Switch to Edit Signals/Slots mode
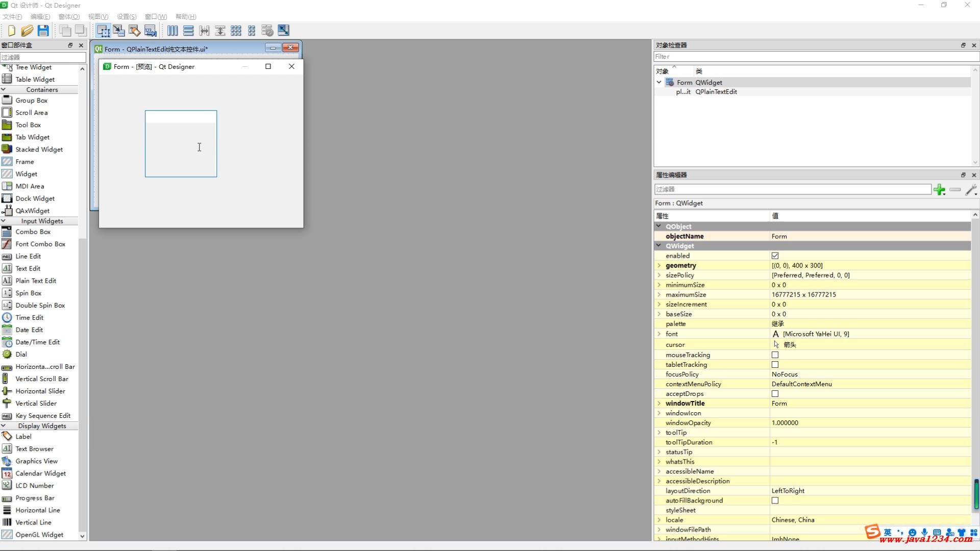The width and height of the screenshot is (980, 551). [x=119, y=31]
